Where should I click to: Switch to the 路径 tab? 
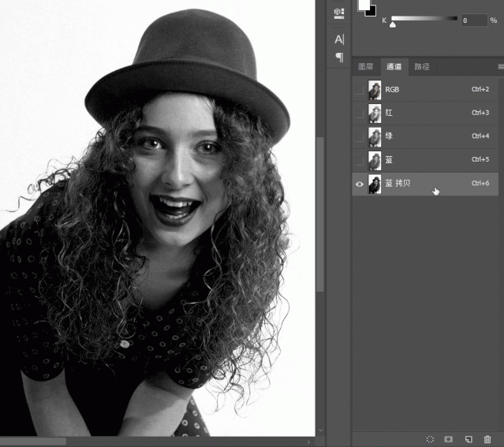coord(422,67)
